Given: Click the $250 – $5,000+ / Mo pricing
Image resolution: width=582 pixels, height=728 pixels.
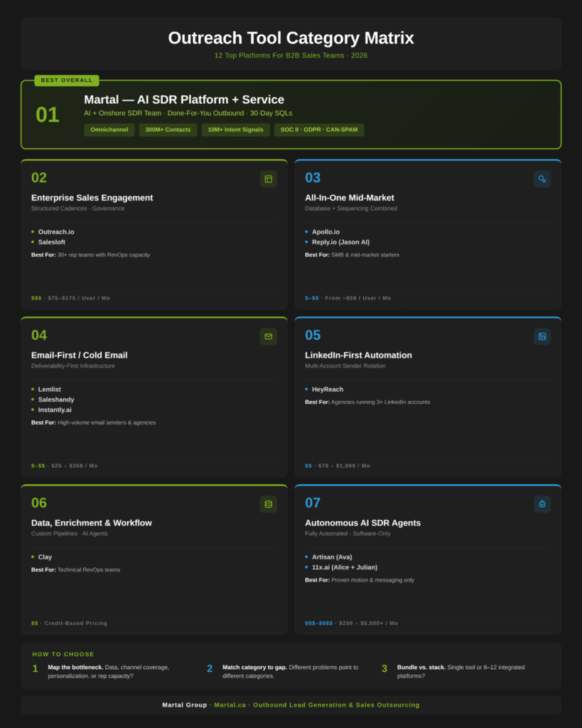Looking at the screenshot, I should pyautogui.click(x=369, y=623).
